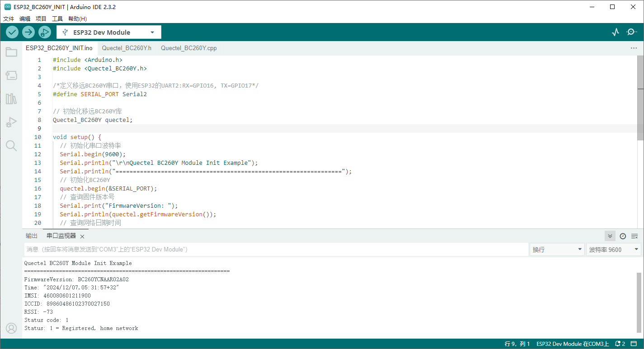Open the 项目 menu
The width and height of the screenshot is (644, 349).
click(41, 19)
